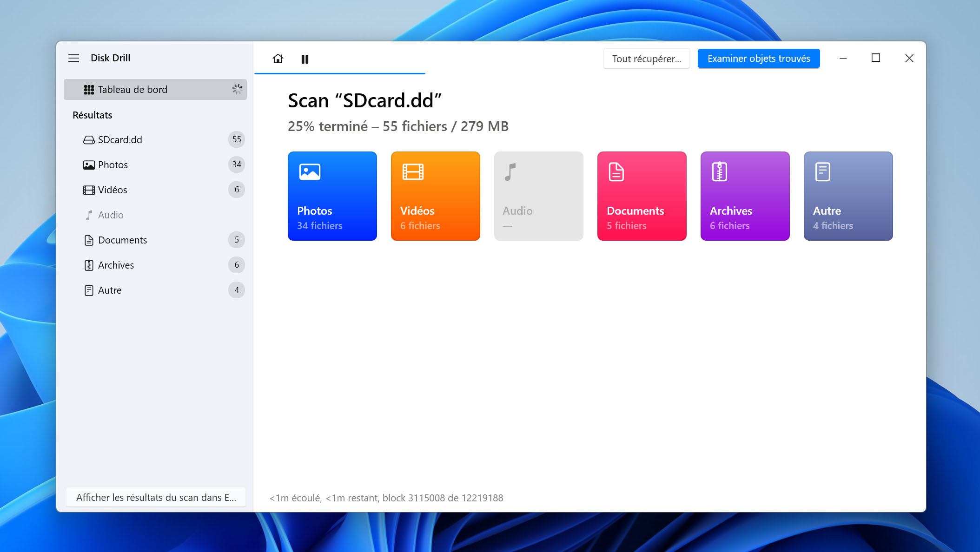Click the 6 count badge for Vidéos

[x=237, y=190]
